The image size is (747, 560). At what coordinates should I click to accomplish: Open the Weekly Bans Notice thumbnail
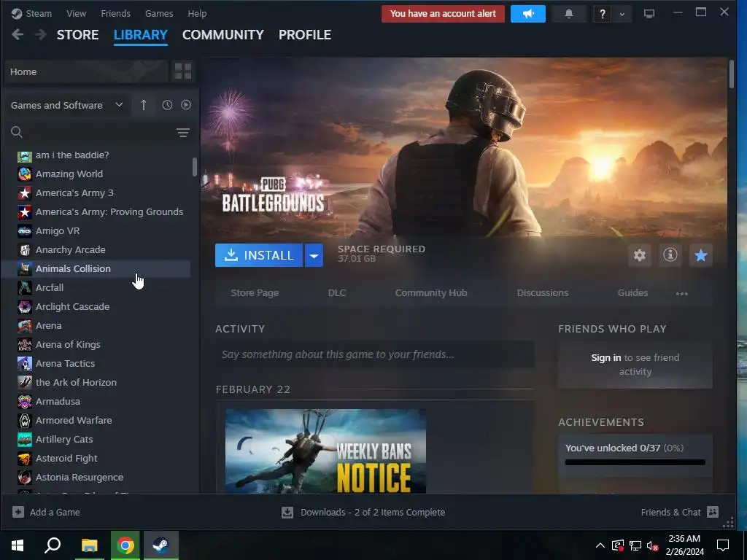click(325, 451)
